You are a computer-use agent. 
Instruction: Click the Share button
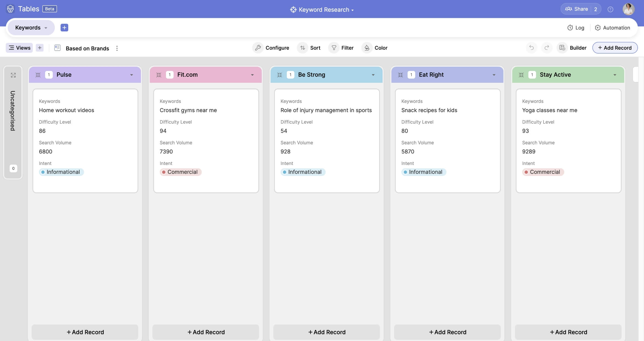(577, 9)
